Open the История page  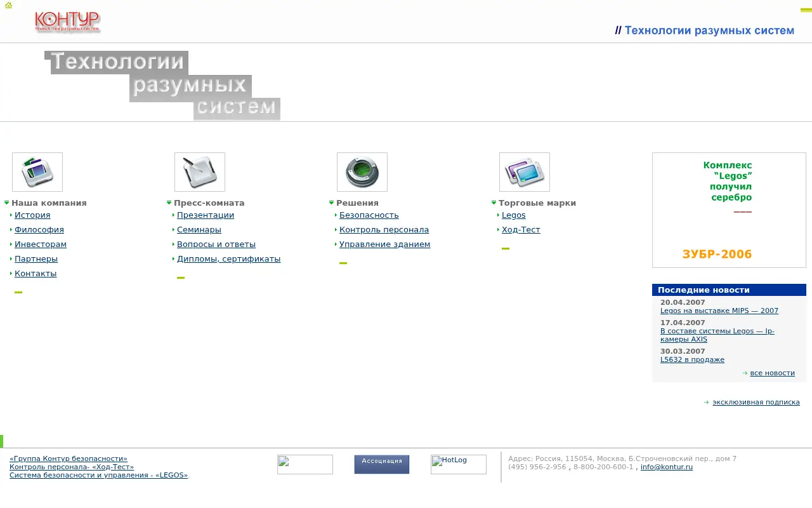pyautogui.click(x=32, y=215)
